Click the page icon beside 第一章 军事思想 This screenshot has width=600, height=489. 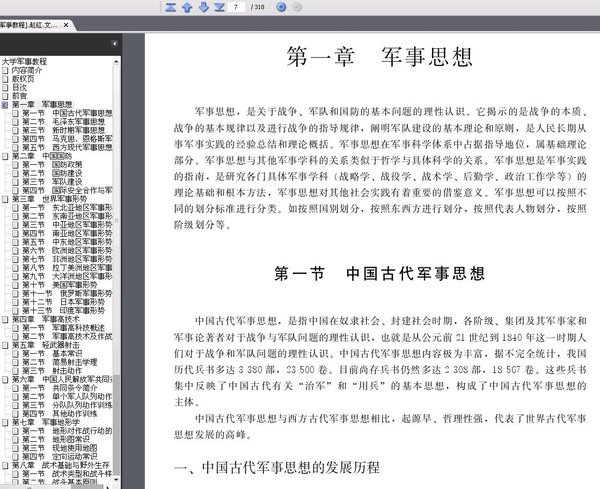(x=5, y=104)
